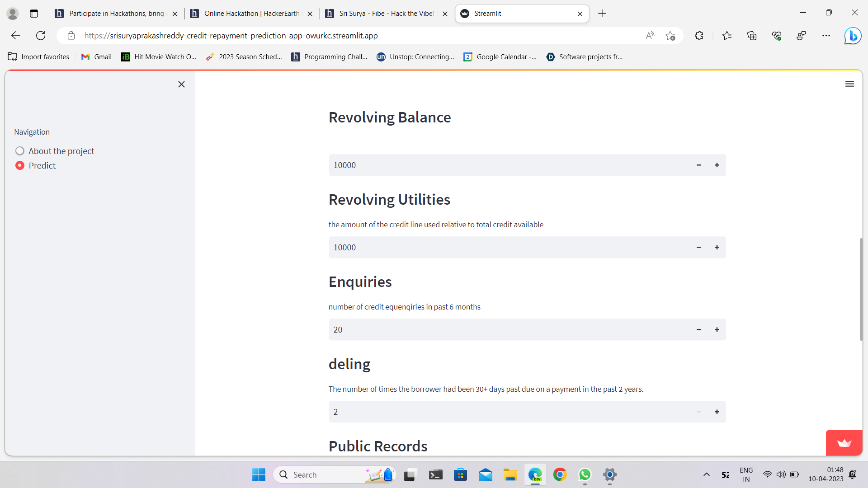
Task: Switch to Sri Surya Fibe tab
Action: (386, 14)
